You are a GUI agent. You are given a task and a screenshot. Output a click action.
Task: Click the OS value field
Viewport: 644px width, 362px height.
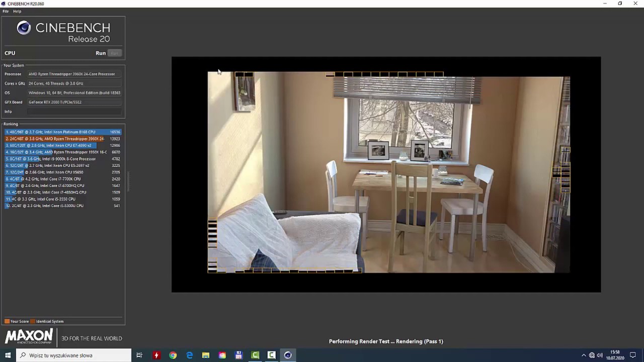pos(74,93)
